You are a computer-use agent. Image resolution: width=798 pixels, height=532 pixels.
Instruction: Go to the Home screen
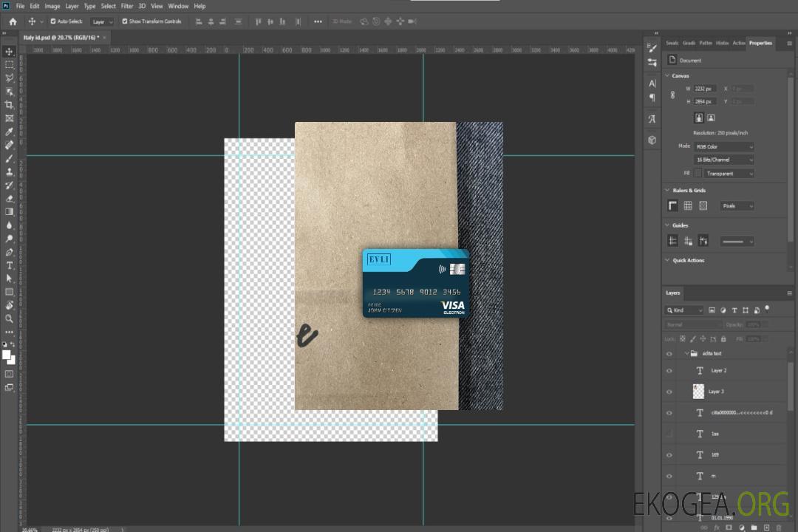point(13,21)
